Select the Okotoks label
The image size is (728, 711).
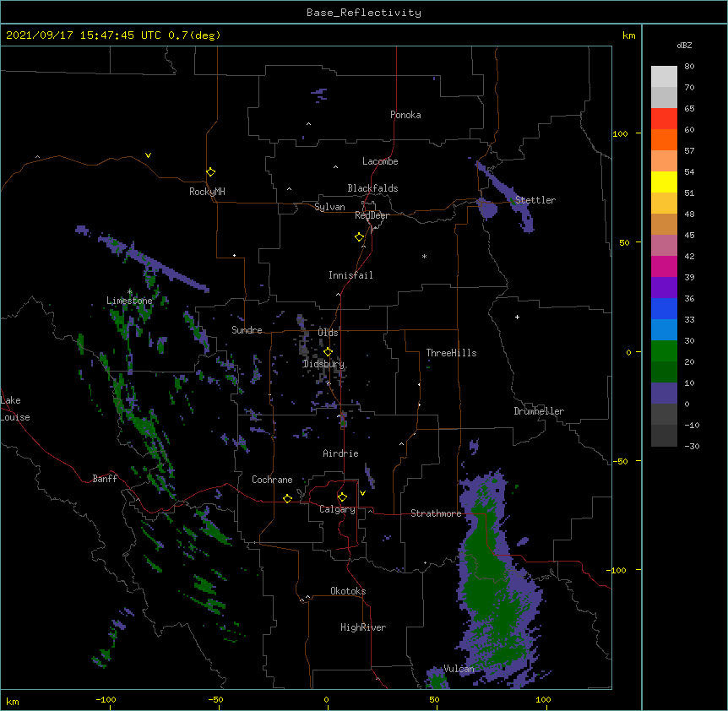coord(348,591)
